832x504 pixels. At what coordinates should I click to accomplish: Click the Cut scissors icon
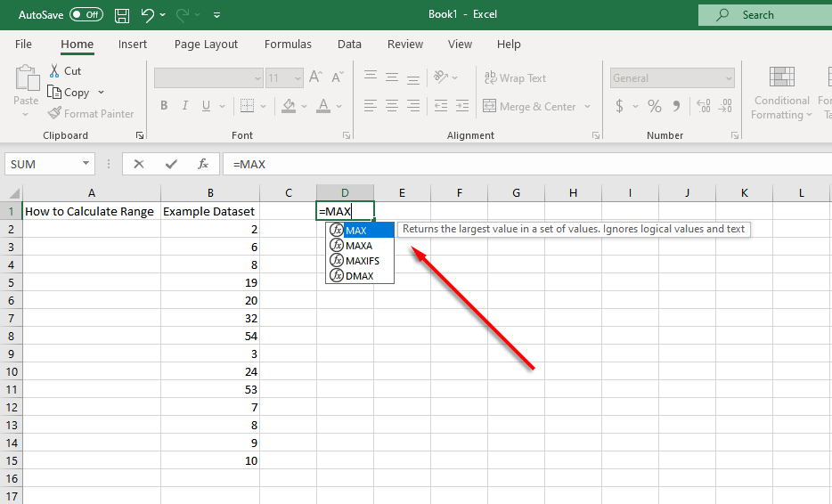tap(55, 70)
